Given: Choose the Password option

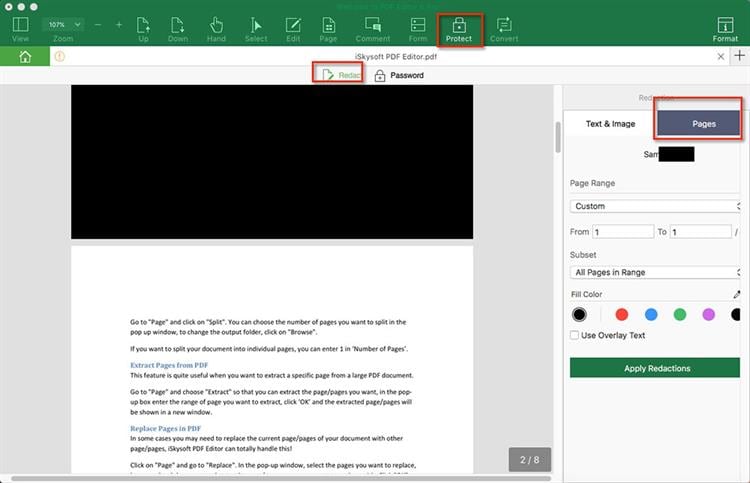Looking at the screenshot, I should (x=399, y=75).
